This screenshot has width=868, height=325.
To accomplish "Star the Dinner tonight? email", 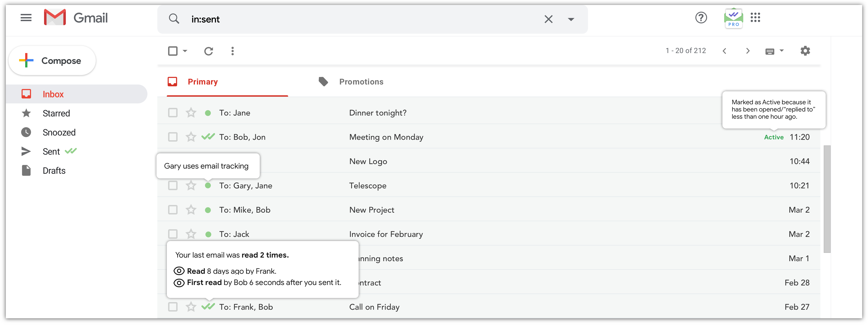I will coord(191,113).
